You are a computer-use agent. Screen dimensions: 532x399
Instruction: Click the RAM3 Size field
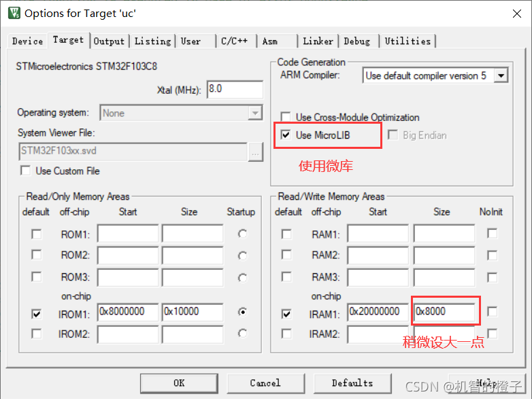point(444,277)
